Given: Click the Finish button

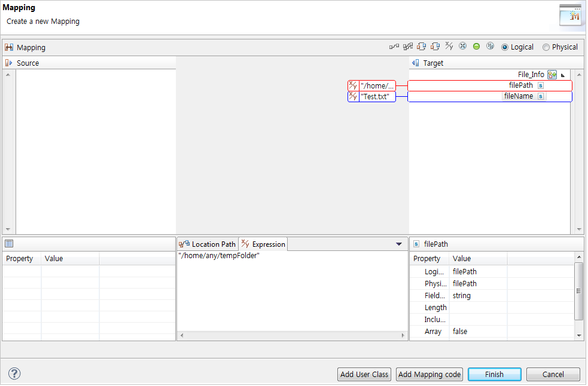Looking at the screenshot, I should pyautogui.click(x=494, y=374).
